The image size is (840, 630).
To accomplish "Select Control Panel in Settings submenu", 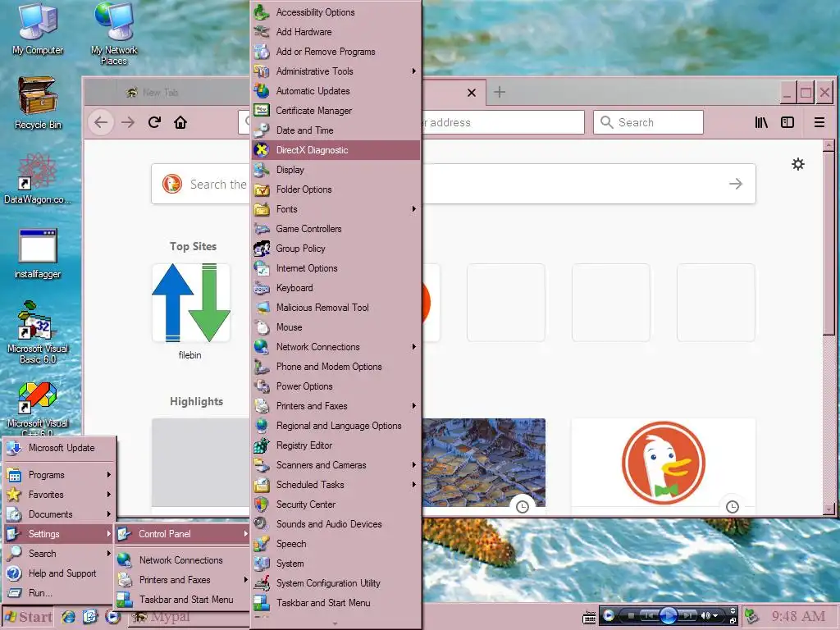I will pos(183,534).
